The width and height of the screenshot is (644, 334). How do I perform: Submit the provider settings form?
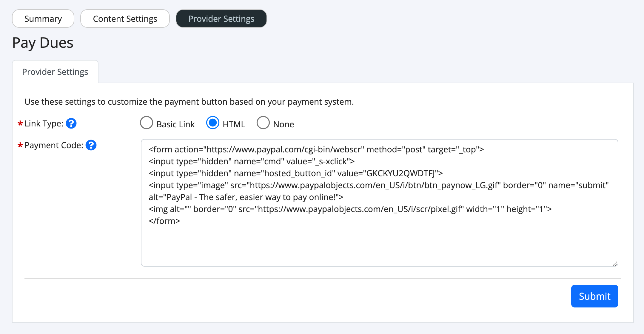594,296
